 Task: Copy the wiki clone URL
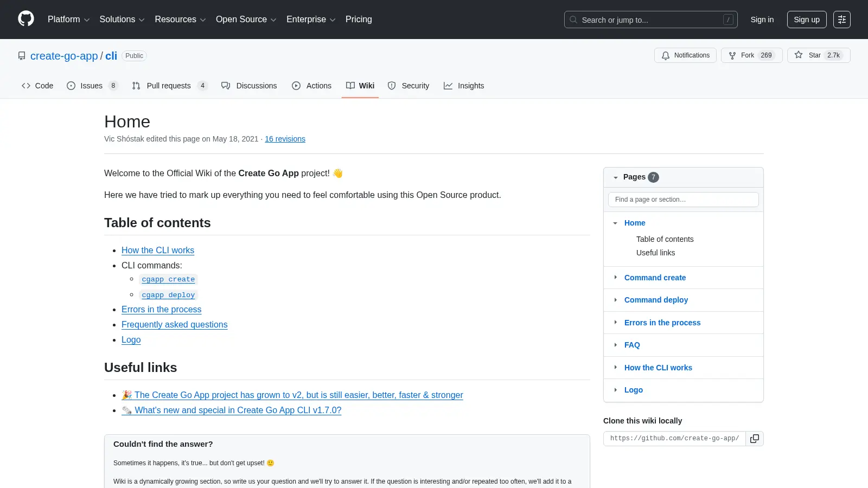click(x=755, y=439)
